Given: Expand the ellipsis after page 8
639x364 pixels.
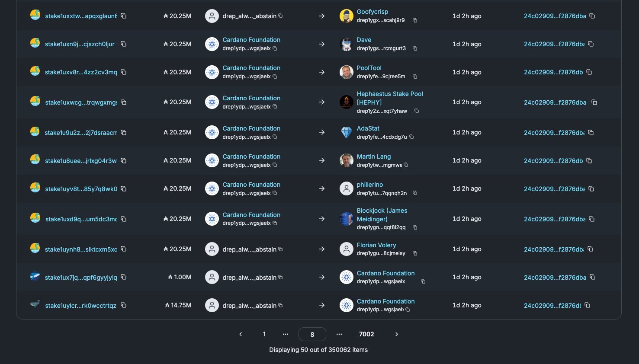Looking at the screenshot, I should click(x=339, y=334).
